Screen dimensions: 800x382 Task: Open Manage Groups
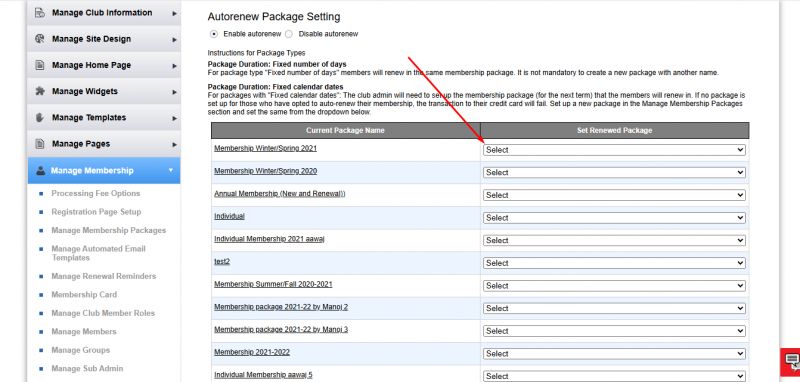(x=81, y=350)
